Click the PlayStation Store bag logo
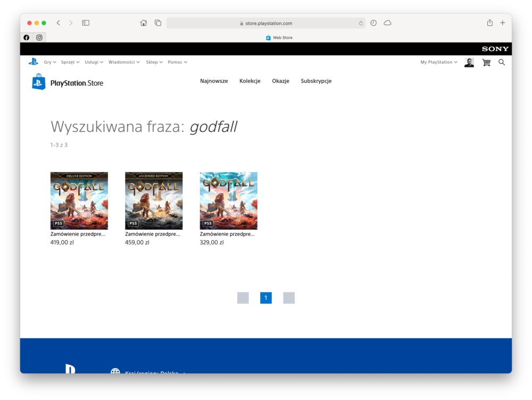Viewport: 532px width, 400px height. (x=39, y=82)
